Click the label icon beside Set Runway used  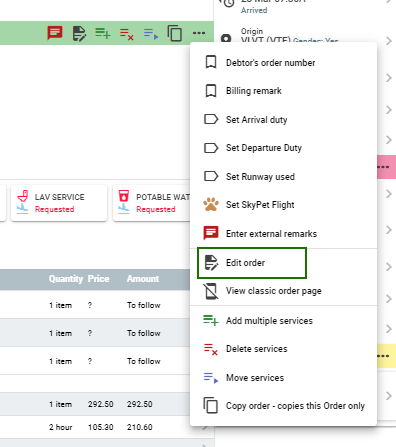point(211,176)
